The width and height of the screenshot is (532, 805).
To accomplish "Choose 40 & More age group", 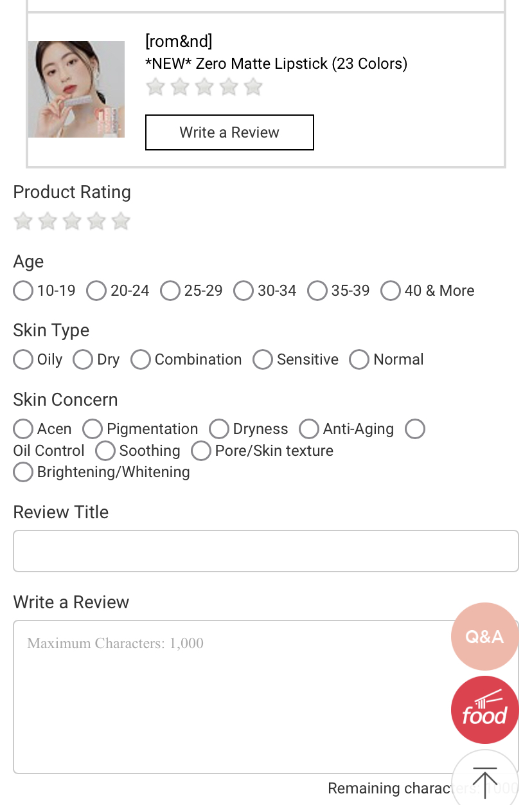I will [391, 291].
